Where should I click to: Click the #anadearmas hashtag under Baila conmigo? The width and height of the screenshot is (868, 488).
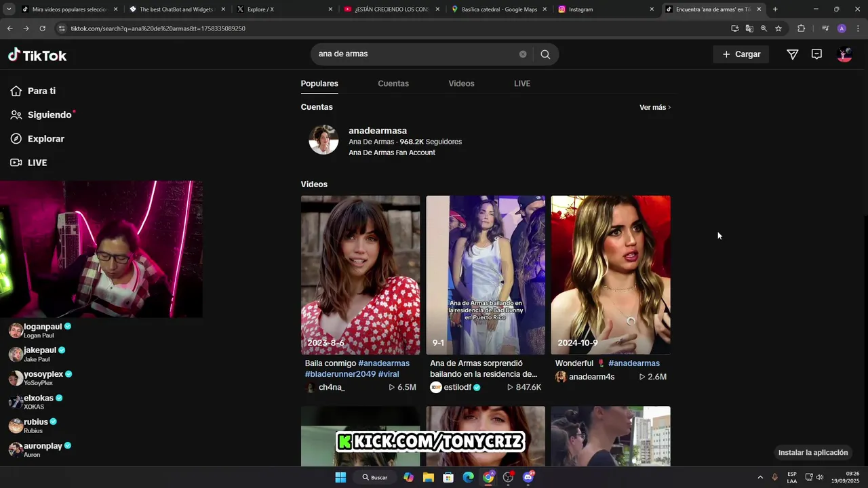(x=384, y=363)
